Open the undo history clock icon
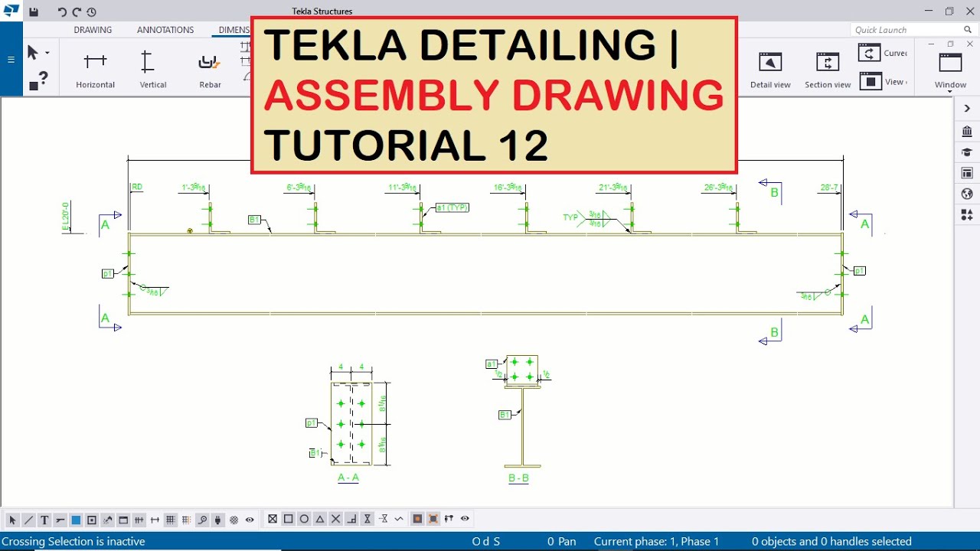This screenshot has height=551, width=980. point(92,12)
